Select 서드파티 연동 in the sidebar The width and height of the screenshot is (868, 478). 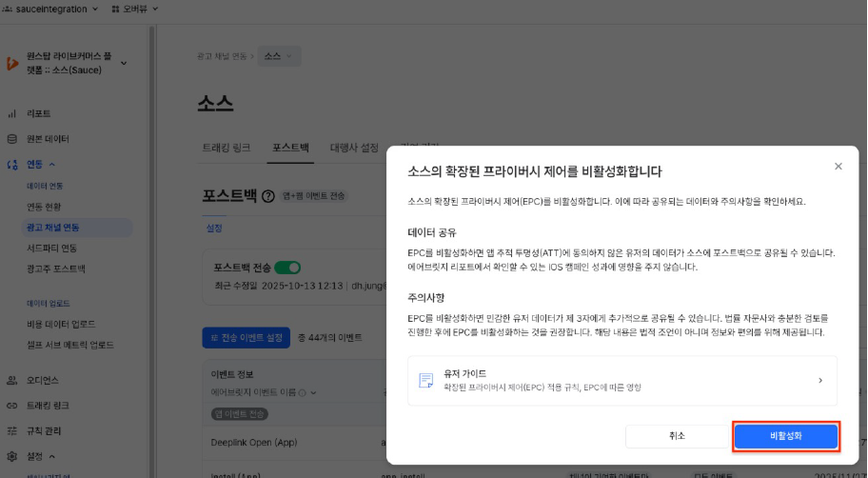click(51, 249)
